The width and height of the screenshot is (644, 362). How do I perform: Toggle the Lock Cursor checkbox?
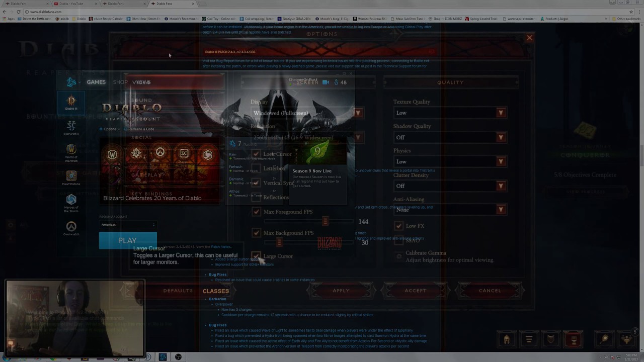(256, 154)
